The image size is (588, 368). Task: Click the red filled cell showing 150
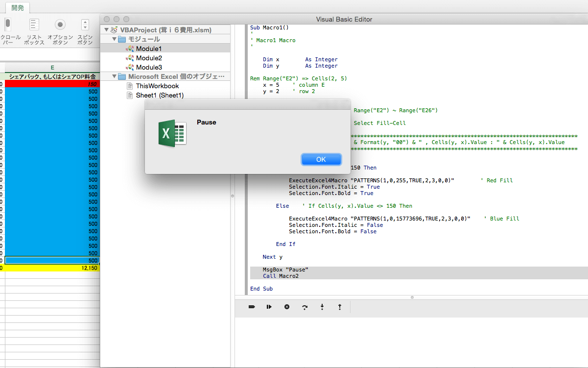pyautogui.click(x=52, y=84)
